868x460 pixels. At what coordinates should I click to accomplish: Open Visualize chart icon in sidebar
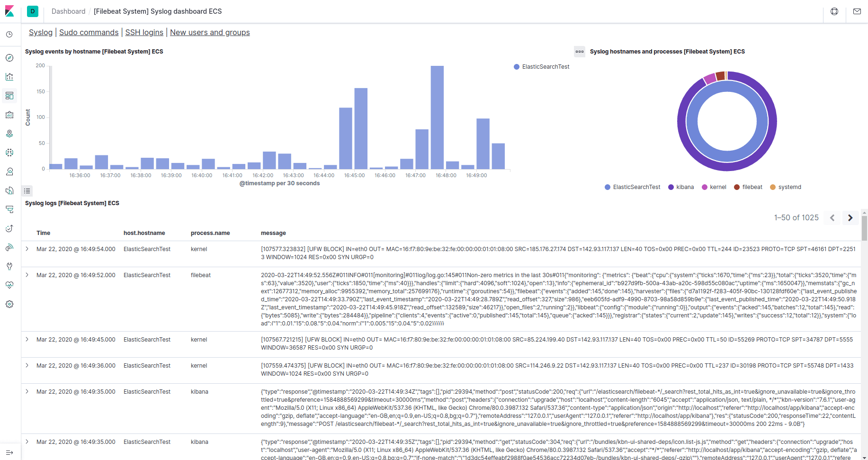(9, 77)
